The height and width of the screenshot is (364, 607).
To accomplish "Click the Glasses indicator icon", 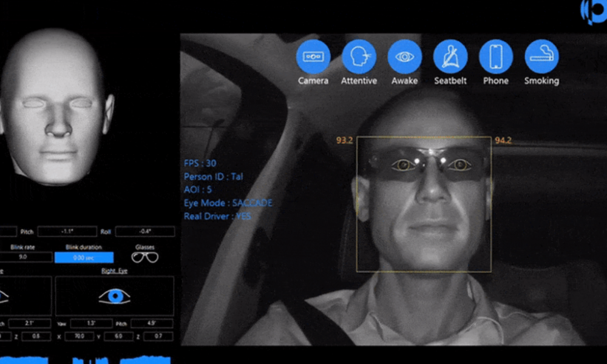I will coord(145,257).
